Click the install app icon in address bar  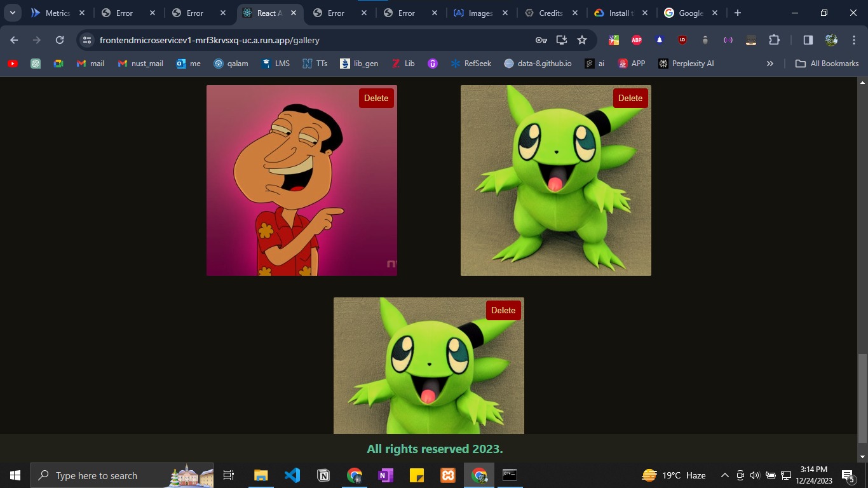pyautogui.click(x=562, y=40)
